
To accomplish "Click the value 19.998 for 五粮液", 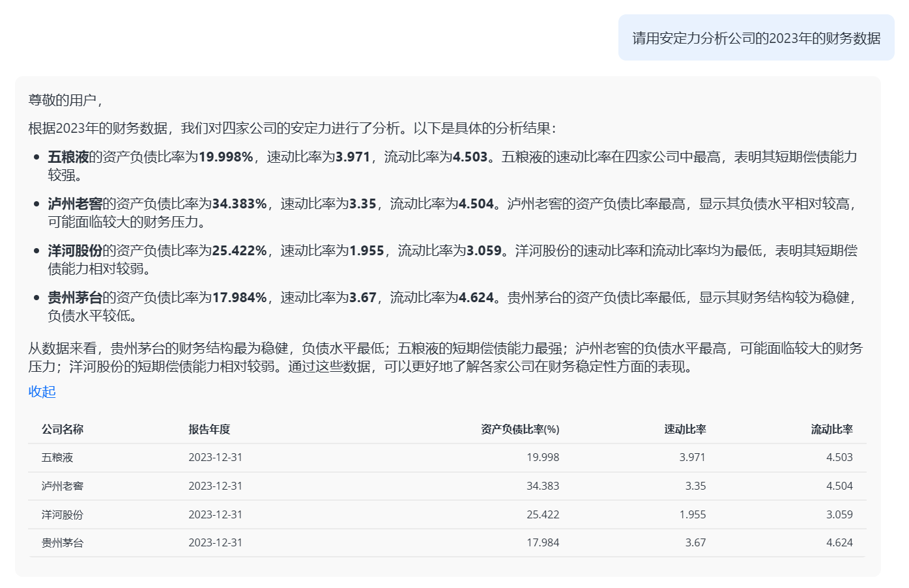I will pos(543,457).
